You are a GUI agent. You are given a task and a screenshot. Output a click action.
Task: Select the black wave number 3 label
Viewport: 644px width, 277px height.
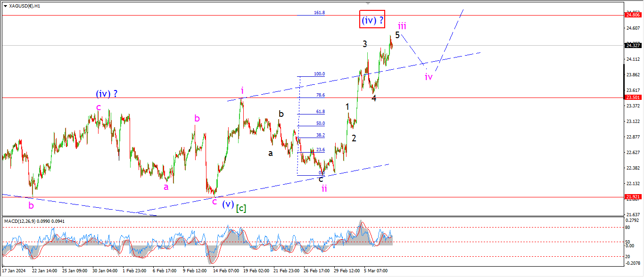pyautogui.click(x=365, y=44)
